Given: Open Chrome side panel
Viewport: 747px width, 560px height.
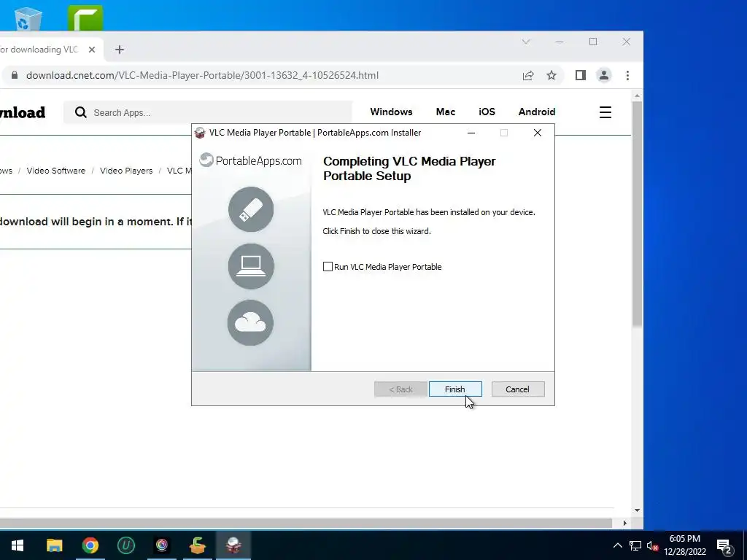Looking at the screenshot, I should pyautogui.click(x=580, y=75).
